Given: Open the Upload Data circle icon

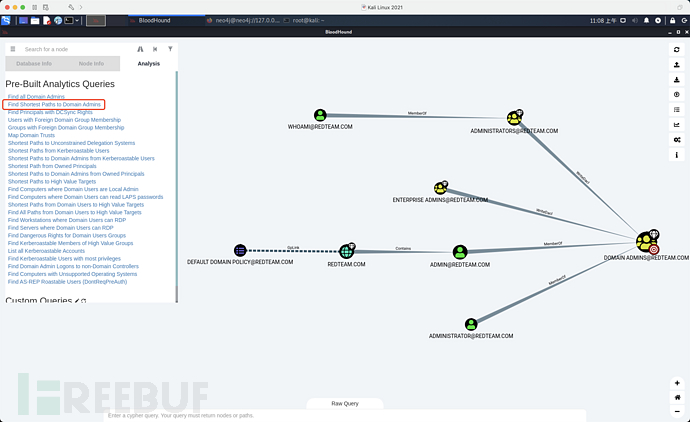Looking at the screenshot, I should (x=676, y=95).
